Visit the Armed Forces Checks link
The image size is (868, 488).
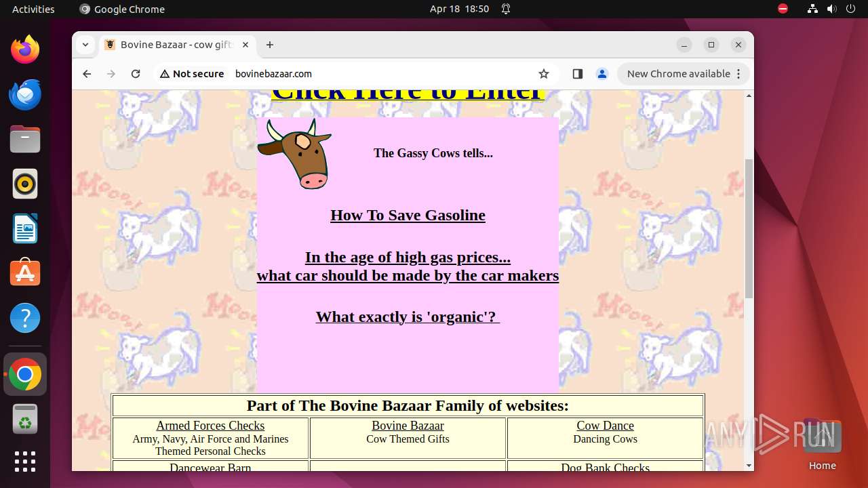210,426
